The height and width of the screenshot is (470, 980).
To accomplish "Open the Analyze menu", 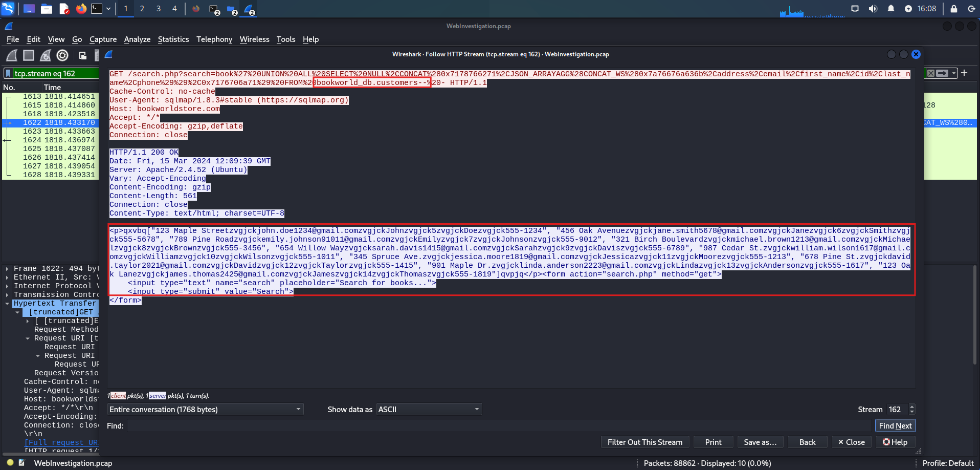I will tap(137, 39).
